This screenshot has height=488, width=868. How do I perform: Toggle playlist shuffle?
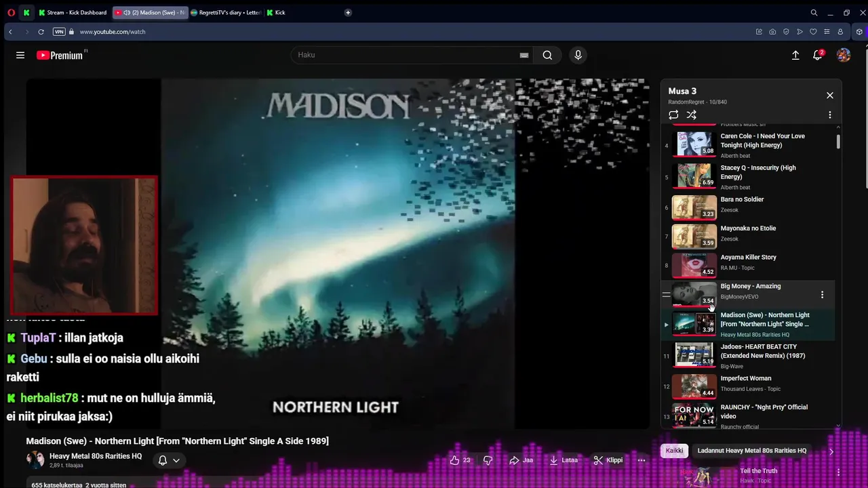pyautogui.click(x=692, y=115)
